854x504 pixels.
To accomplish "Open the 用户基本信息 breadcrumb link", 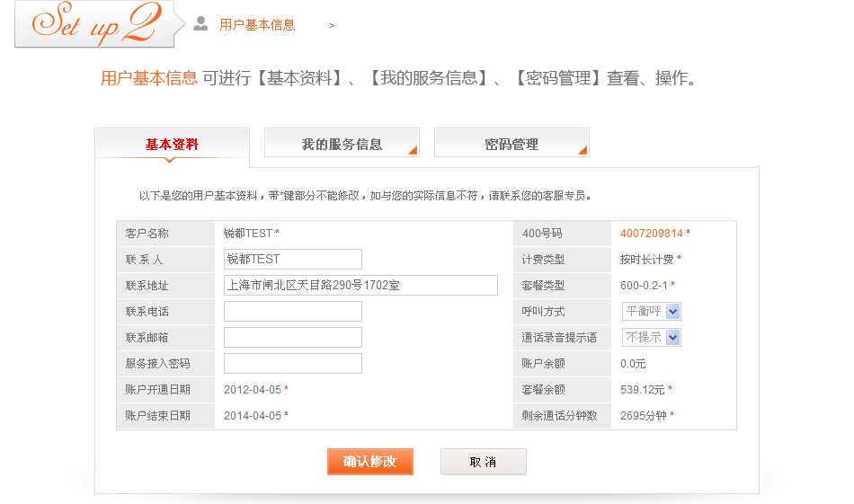I will 257,25.
